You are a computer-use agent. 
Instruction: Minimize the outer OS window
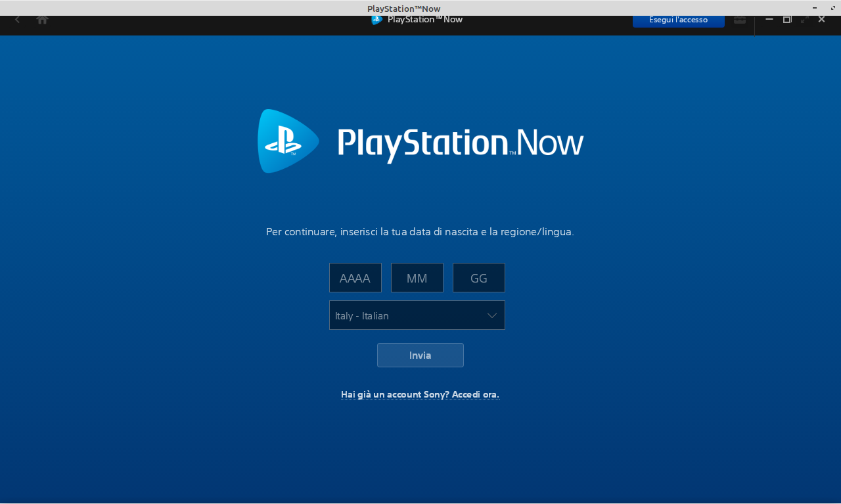point(815,8)
